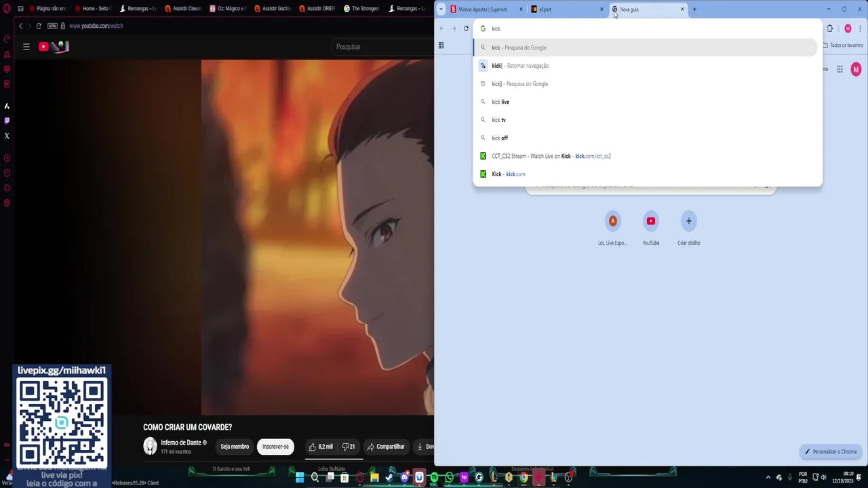This screenshot has width=868, height=488.
Task: Open 'Todos os favoritos' folder
Action: [843, 45]
